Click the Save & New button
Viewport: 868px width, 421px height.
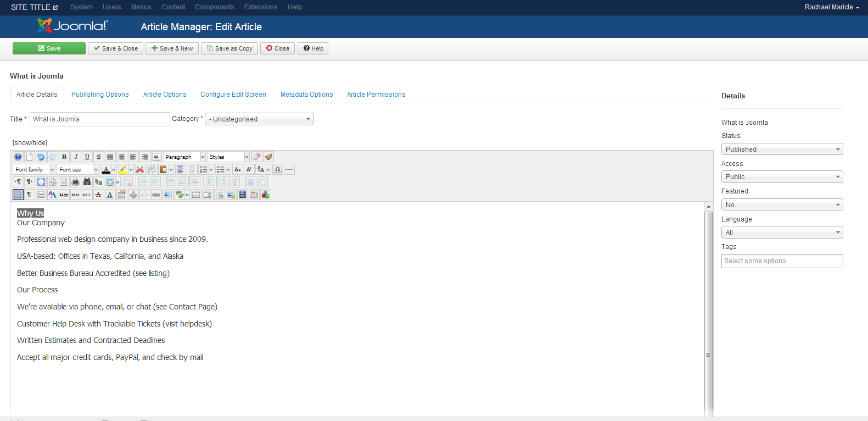[172, 48]
